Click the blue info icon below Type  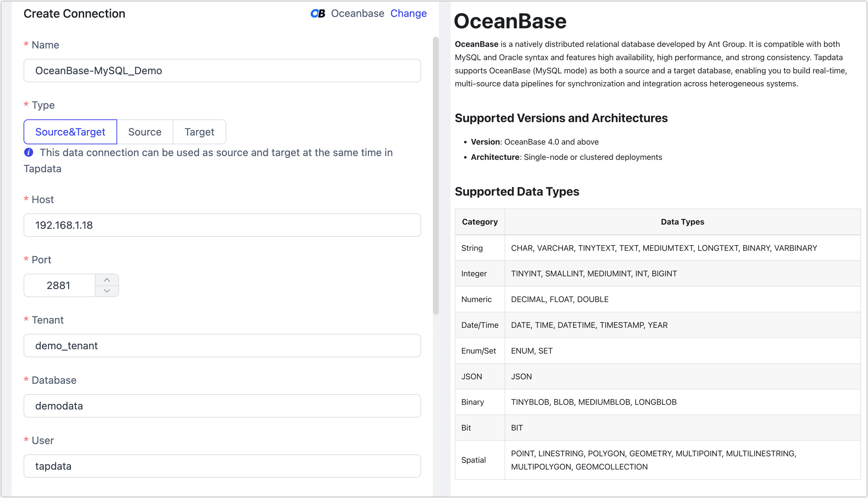coord(29,152)
